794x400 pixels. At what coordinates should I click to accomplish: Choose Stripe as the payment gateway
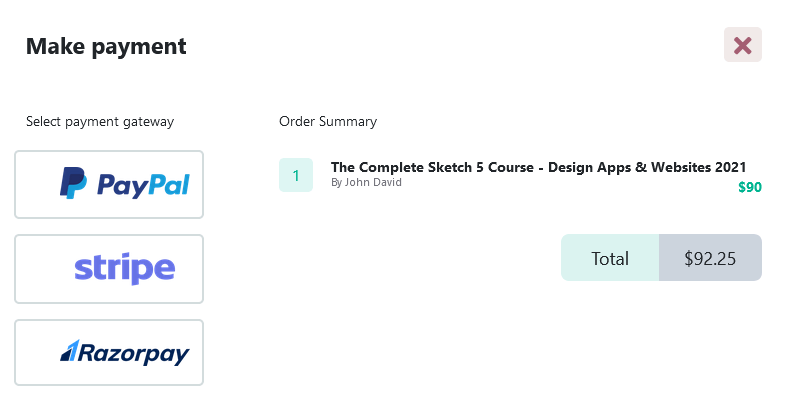click(109, 269)
